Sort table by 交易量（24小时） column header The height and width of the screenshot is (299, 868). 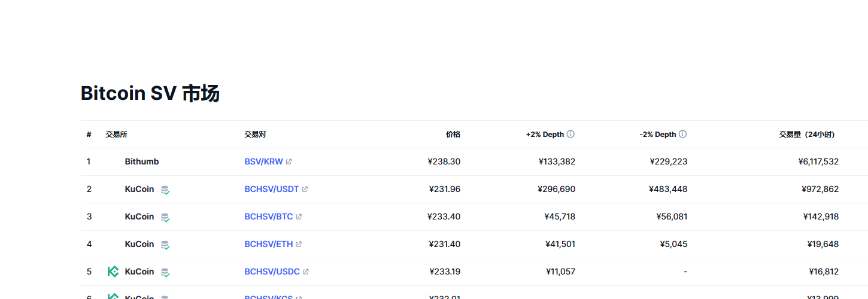806,135
